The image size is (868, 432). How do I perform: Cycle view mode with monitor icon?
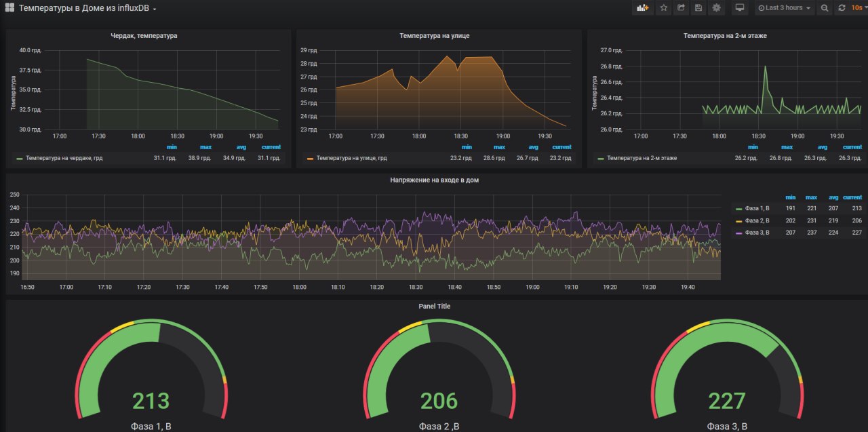coord(740,8)
